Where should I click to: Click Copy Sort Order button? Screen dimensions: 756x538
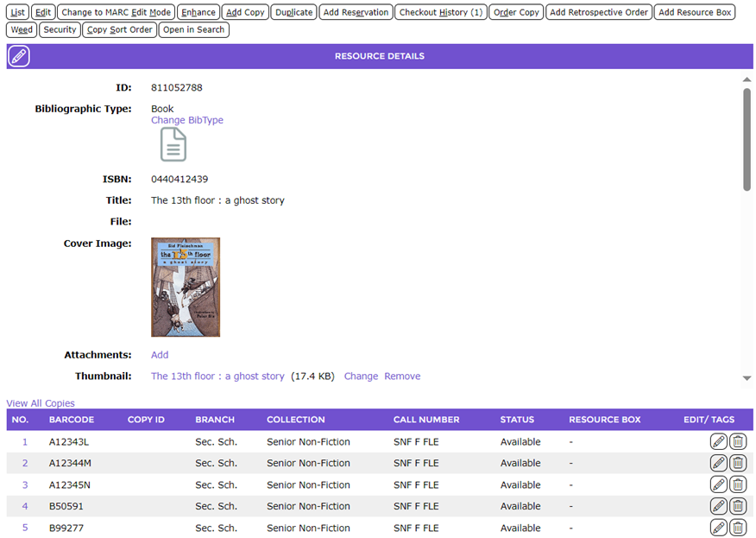coord(120,29)
